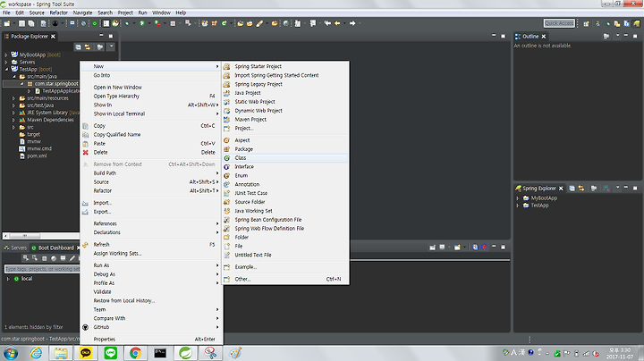Open Properties from the context menu
Image resolution: width=644 pixels, height=361 pixels.
pyautogui.click(x=151, y=340)
